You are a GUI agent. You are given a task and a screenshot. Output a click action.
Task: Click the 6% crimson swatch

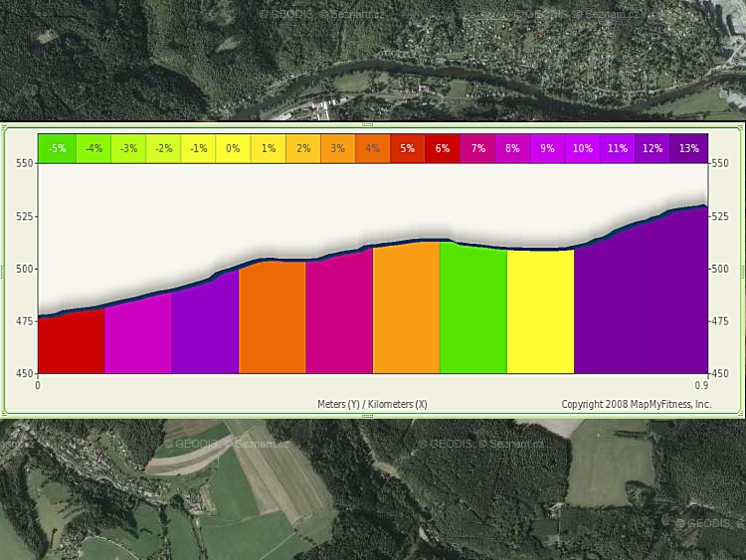[x=443, y=148]
